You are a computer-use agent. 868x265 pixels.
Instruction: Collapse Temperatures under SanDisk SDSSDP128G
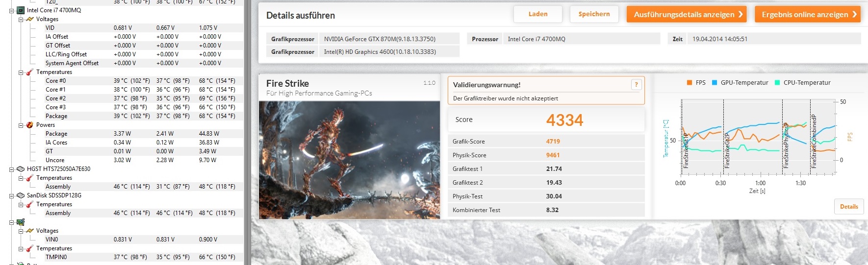click(21, 204)
